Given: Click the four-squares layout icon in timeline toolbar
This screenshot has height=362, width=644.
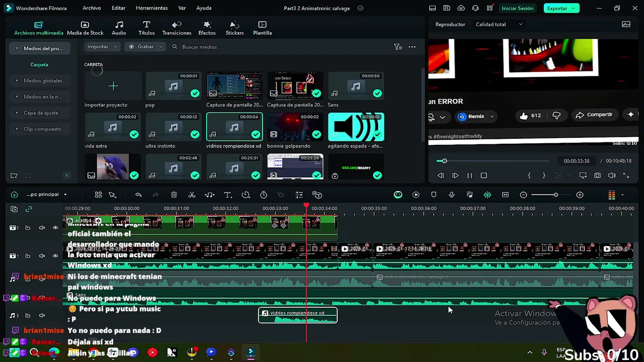Looking at the screenshot, I should (98, 195).
